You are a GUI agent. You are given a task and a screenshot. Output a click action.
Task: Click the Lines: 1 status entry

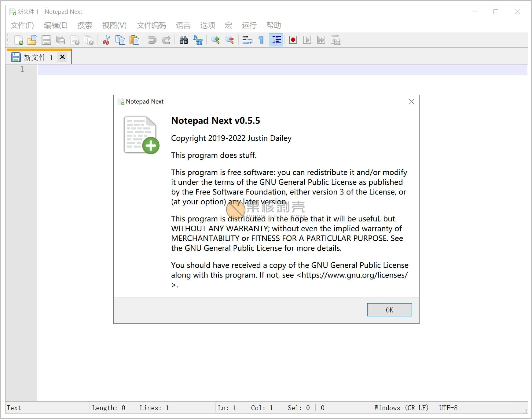click(x=154, y=408)
